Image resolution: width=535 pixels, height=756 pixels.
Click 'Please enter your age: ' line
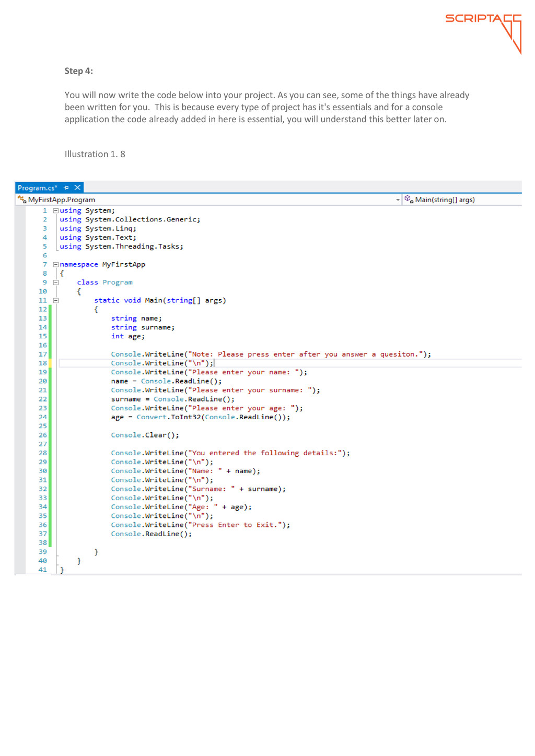pyautogui.click(x=207, y=408)
